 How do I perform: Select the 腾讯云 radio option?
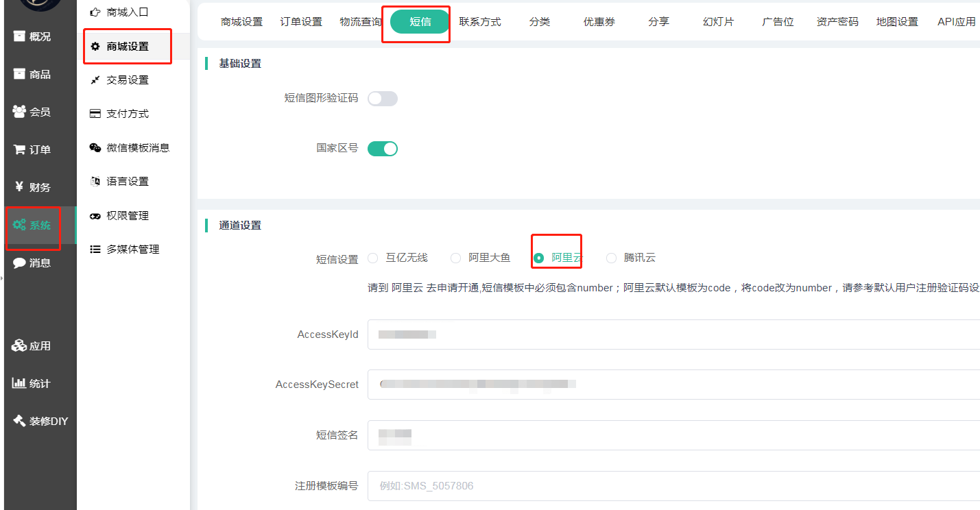(611, 258)
